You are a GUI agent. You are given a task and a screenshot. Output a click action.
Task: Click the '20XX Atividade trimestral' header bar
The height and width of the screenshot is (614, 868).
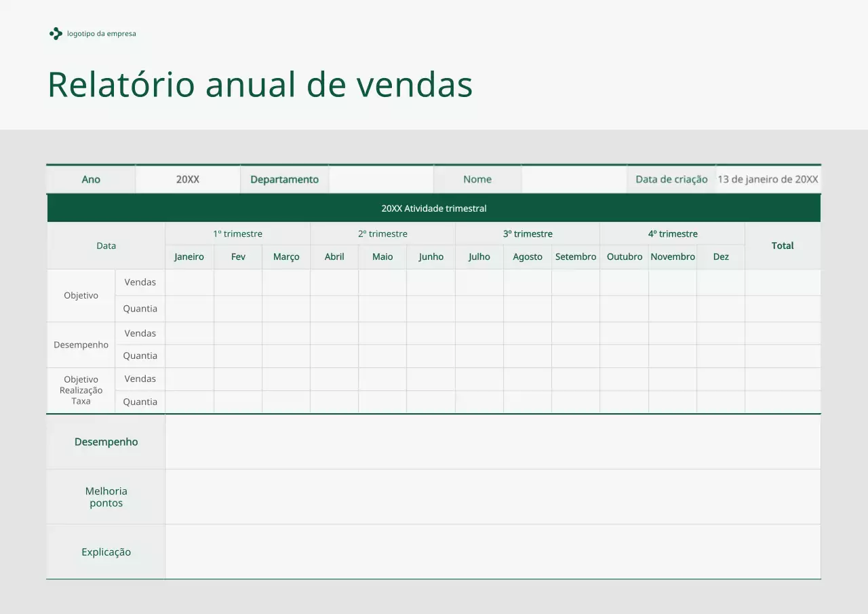pyautogui.click(x=434, y=208)
